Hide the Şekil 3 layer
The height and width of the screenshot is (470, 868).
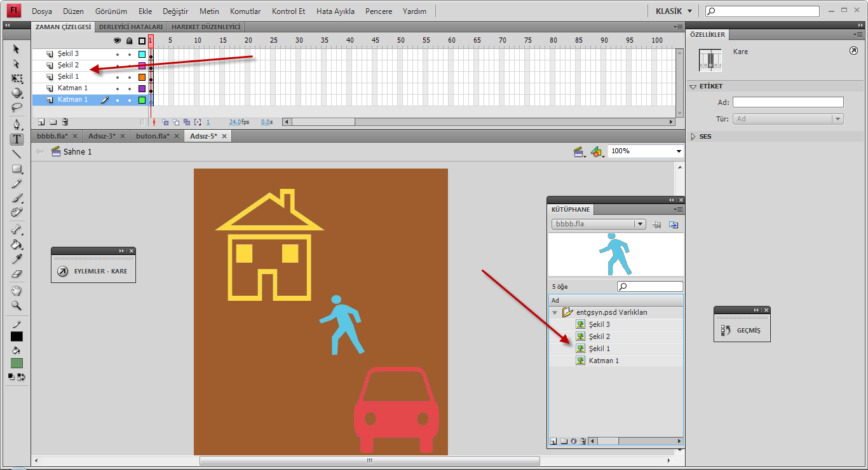coord(117,54)
